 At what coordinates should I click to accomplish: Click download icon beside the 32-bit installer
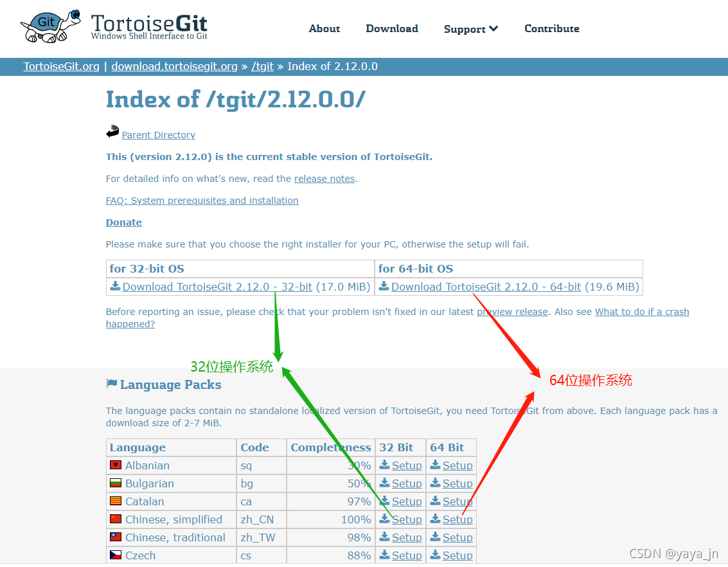[x=115, y=286]
